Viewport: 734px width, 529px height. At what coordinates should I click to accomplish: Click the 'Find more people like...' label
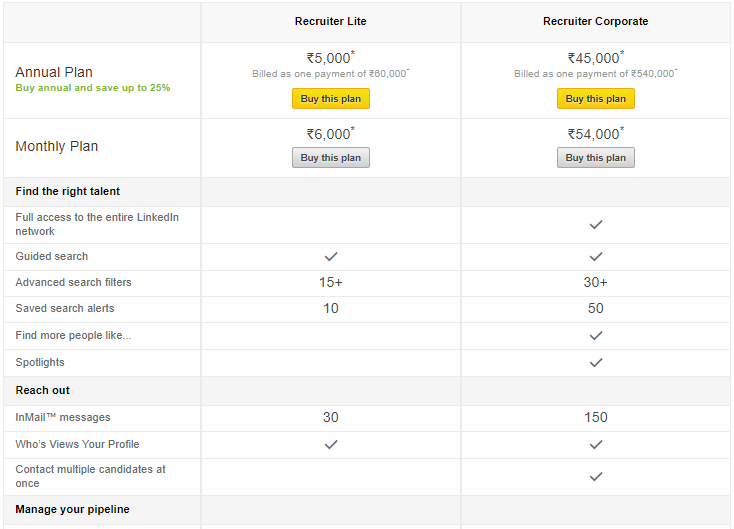73,335
